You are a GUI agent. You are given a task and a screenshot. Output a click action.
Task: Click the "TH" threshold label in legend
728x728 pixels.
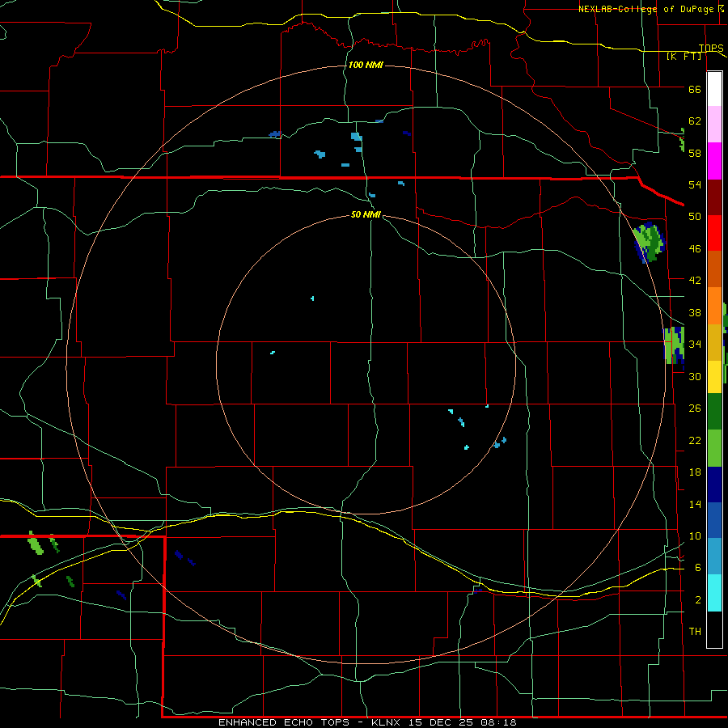click(x=695, y=632)
